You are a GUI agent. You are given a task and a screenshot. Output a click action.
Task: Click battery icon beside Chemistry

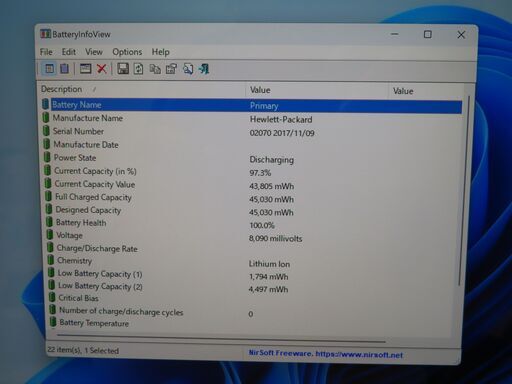51,260
